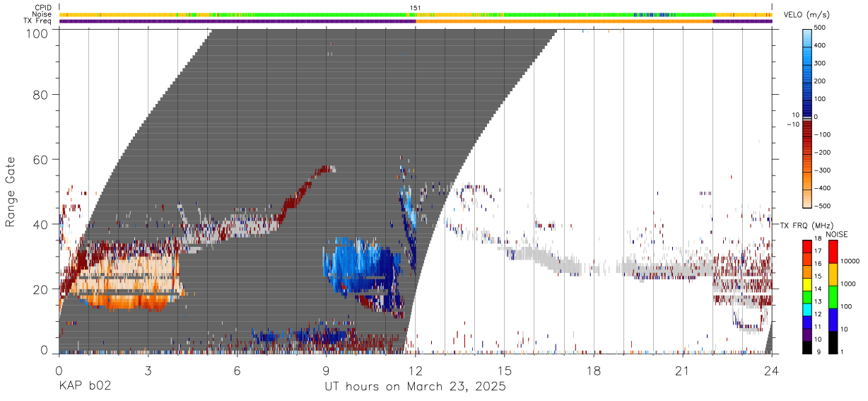Click the 6 hour tick on time axis
The width and height of the screenshot is (868, 401).
pyautogui.click(x=237, y=371)
